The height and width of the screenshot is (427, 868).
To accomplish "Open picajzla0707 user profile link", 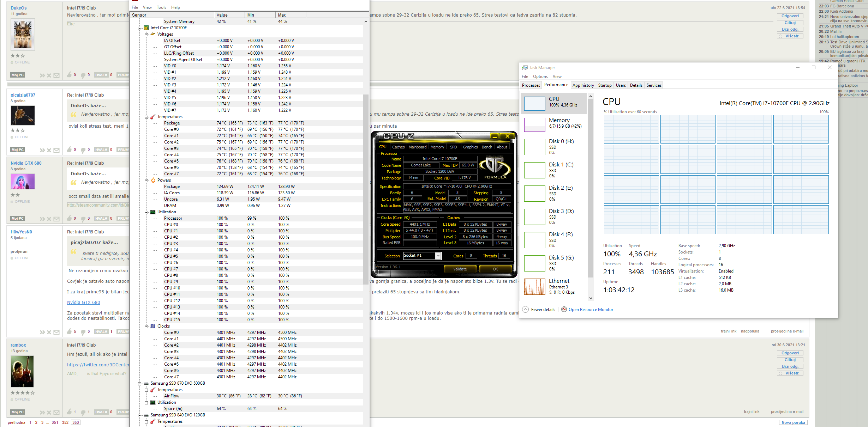I will click(23, 95).
